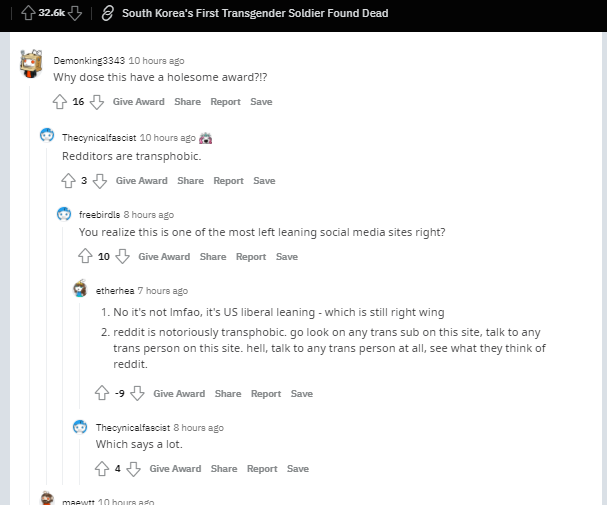Screen dimensions: 607x505
Task: Open the post title 'South Korea's First Transgender Soldier'
Action: 255,13
